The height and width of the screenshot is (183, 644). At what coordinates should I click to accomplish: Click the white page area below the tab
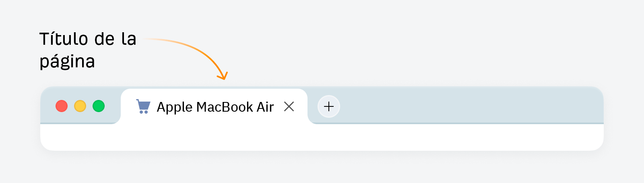pyautogui.click(x=322, y=137)
